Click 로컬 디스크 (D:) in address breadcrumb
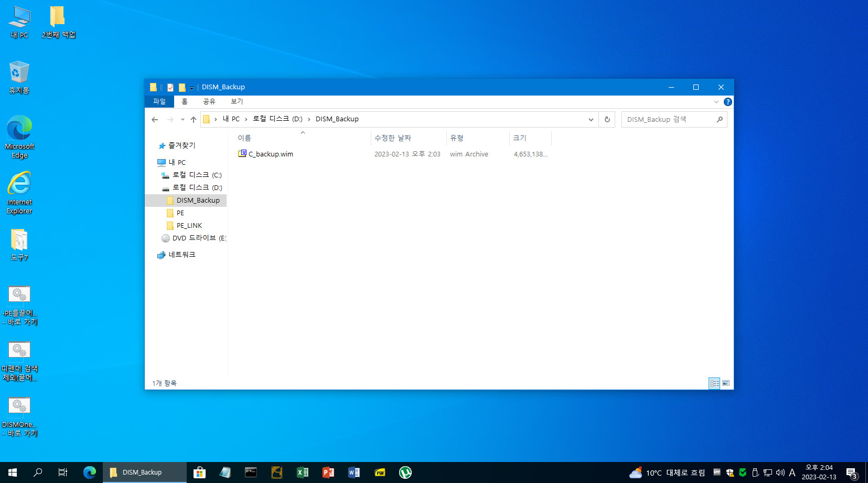Image resolution: width=868 pixels, height=483 pixels. tap(277, 119)
